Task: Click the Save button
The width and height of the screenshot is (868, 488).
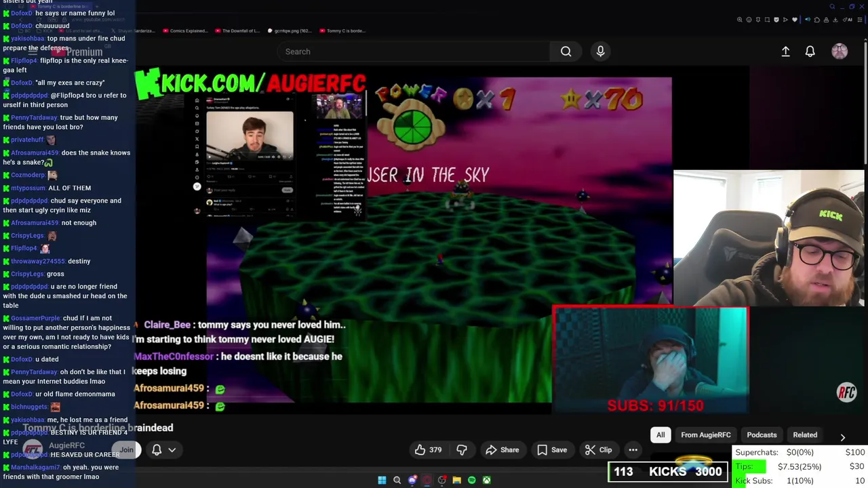Action: [552, 450]
